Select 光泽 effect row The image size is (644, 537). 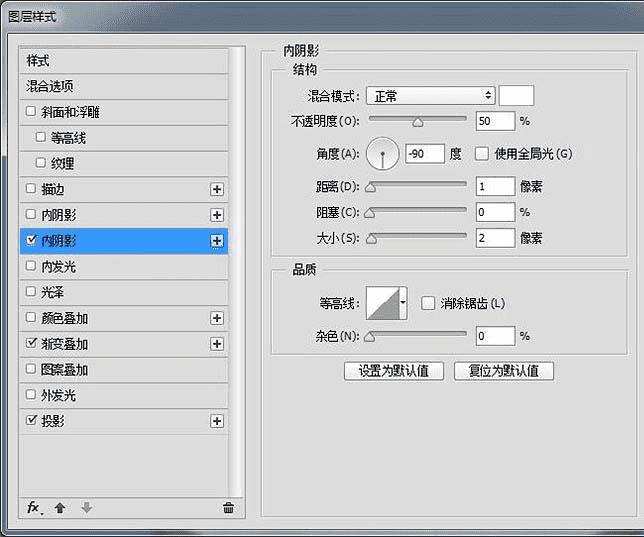click(123, 293)
